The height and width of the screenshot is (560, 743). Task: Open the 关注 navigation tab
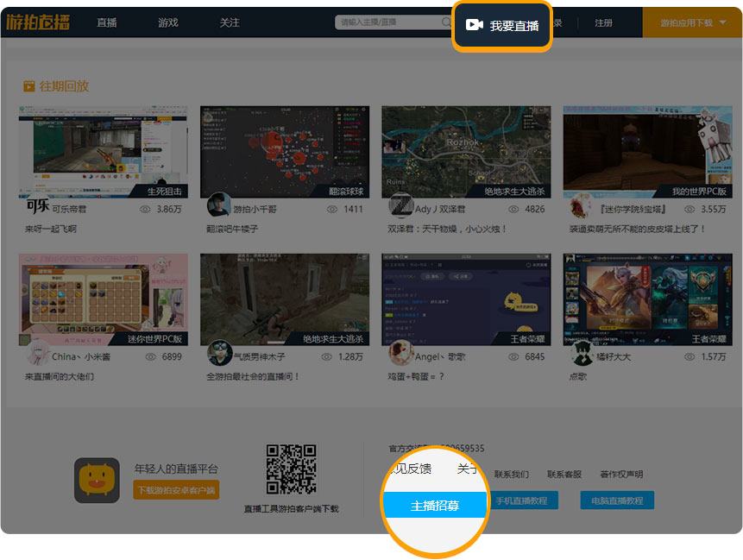(230, 23)
